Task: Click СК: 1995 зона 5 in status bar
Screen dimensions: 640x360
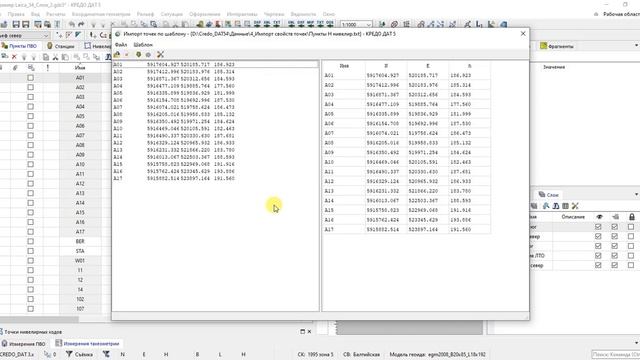Action: [316, 354]
